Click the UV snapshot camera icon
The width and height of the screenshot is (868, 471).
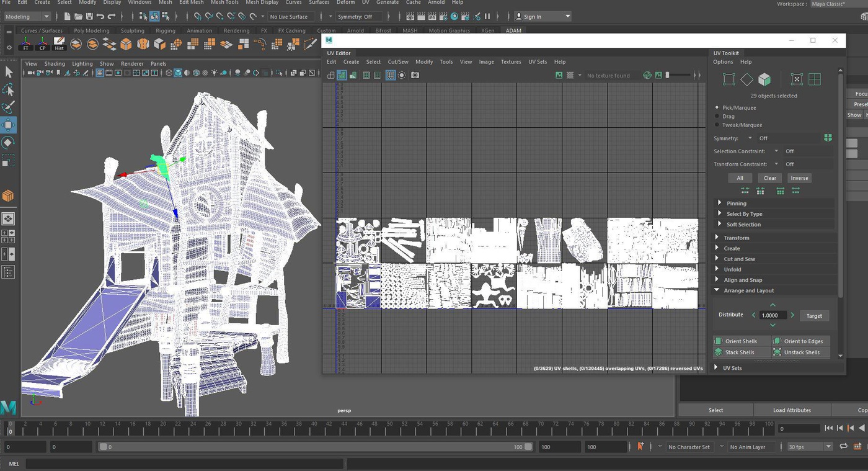tap(415, 75)
